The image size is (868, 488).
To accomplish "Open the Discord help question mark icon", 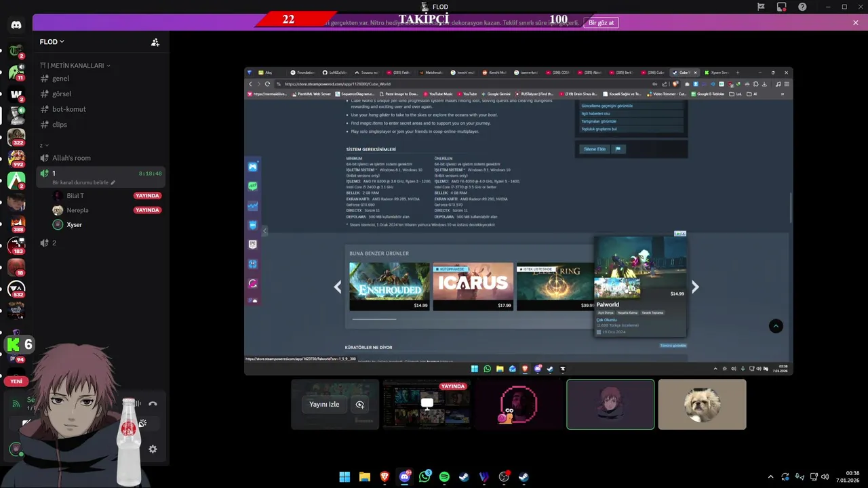I will 802,7.
